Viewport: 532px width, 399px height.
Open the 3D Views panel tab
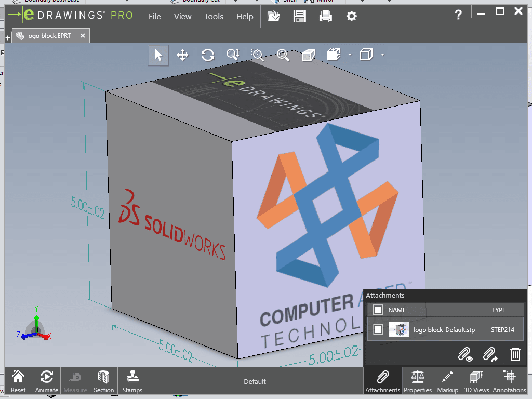click(476, 381)
